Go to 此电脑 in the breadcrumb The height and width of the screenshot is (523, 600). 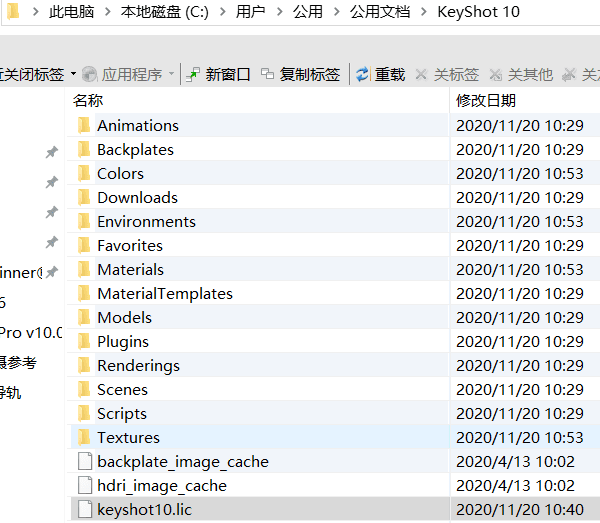coord(71,13)
